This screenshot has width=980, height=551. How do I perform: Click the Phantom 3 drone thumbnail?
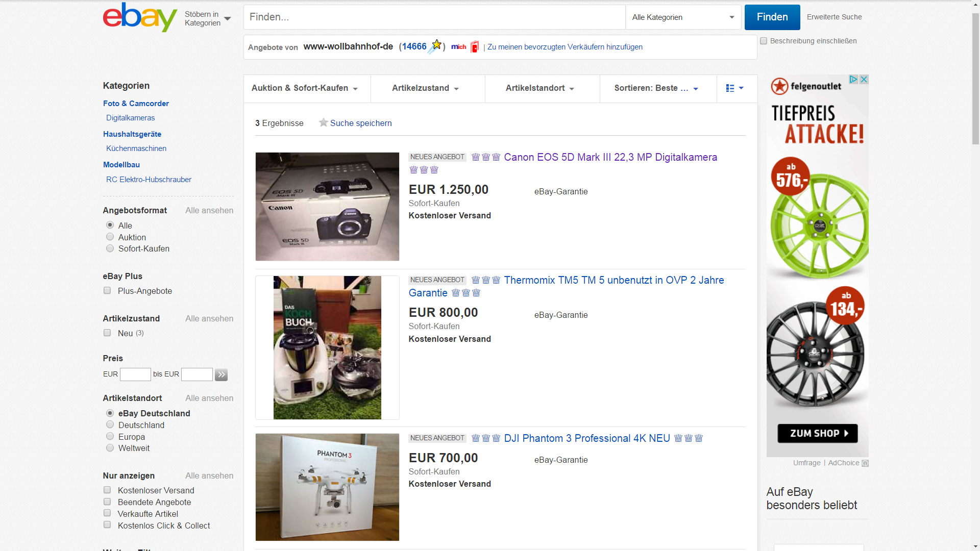tap(327, 487)
